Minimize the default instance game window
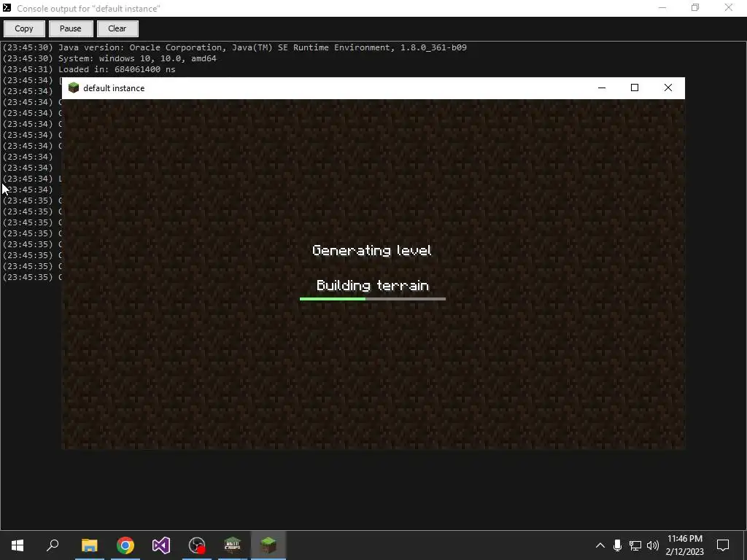Viewport: 747px width, 560px height. click(x=602, y=88)
